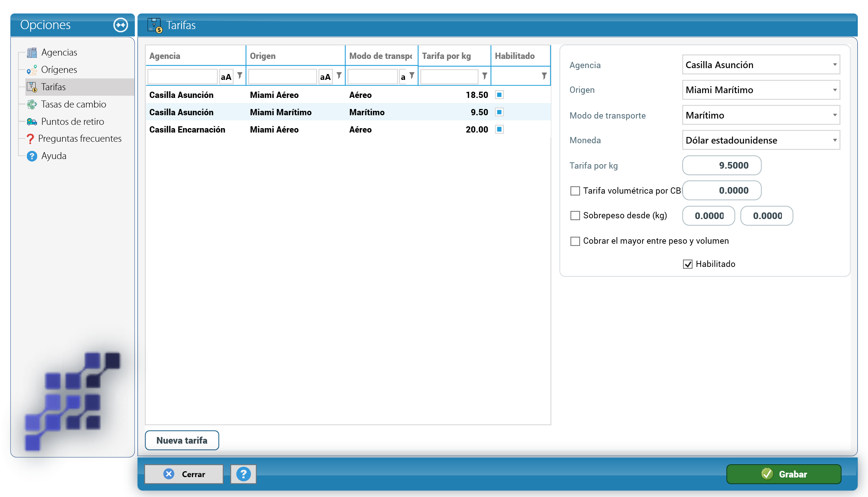Open Tasas de cambio menu entry

tap(74, 104)
